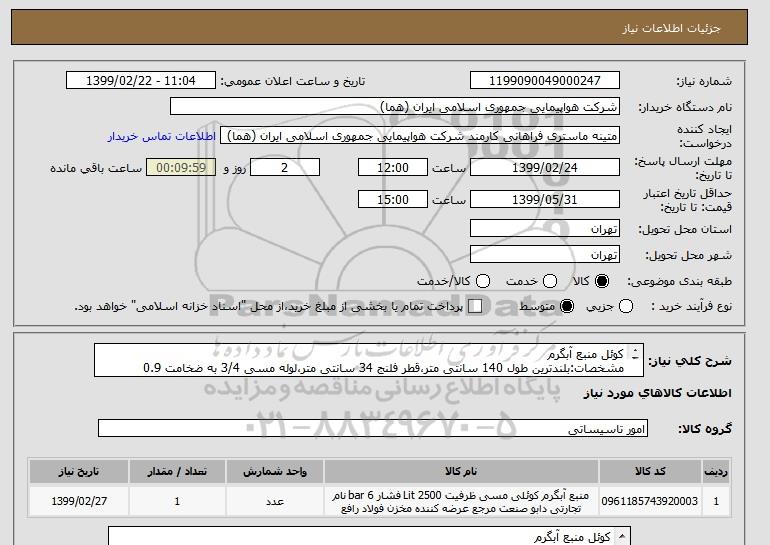Viewport: 770px width, 545px height.
Task: Click the کد کالا column header
Action: pyautogui.click(x=650, y=471)
